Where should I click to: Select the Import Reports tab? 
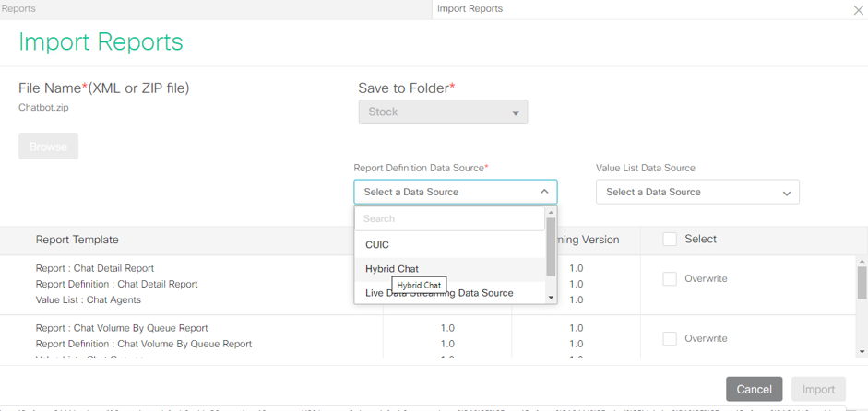coord(470,9)
